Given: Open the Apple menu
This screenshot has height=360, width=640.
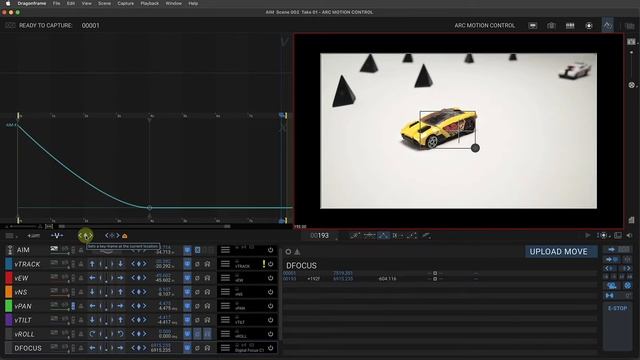Looking at the screenshot, I should 7,3.
